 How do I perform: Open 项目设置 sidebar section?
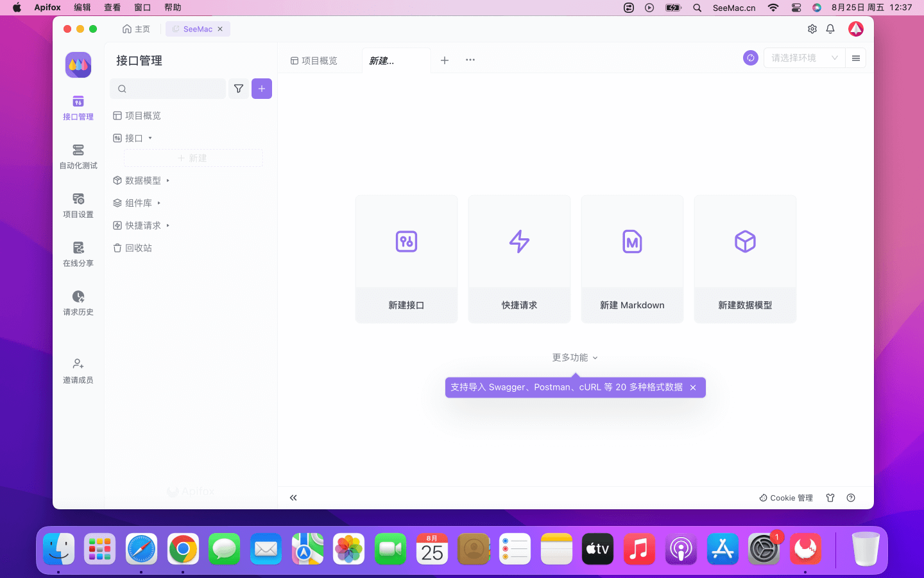click(x=78, y=205)
